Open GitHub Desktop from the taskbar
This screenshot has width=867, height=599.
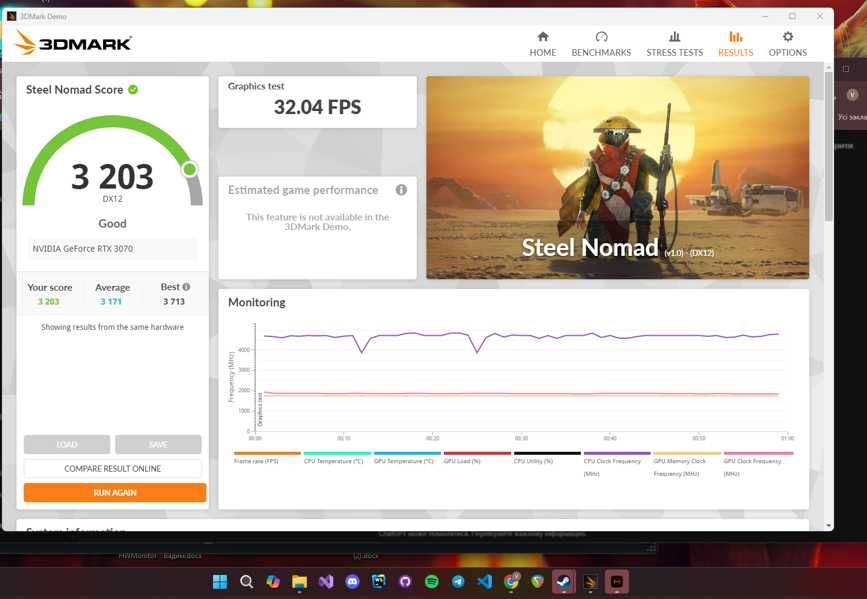coord(405,581)
